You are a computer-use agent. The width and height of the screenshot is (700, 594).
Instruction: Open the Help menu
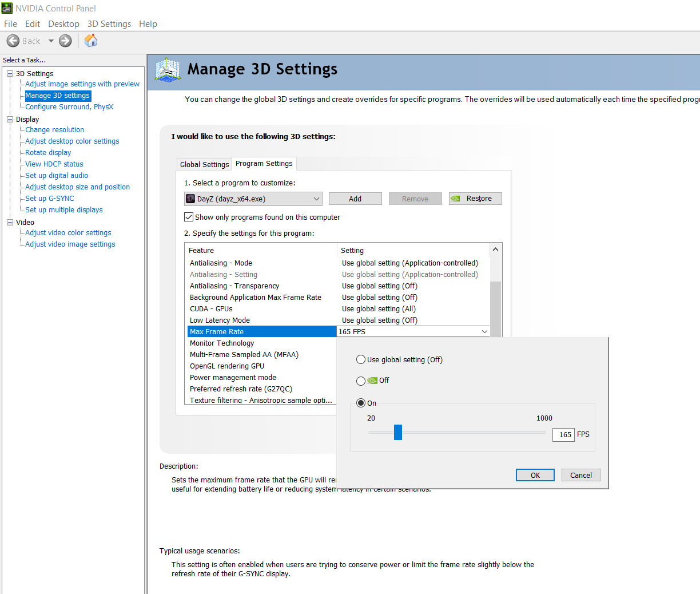pyautogui.click(x=148, y=23)
